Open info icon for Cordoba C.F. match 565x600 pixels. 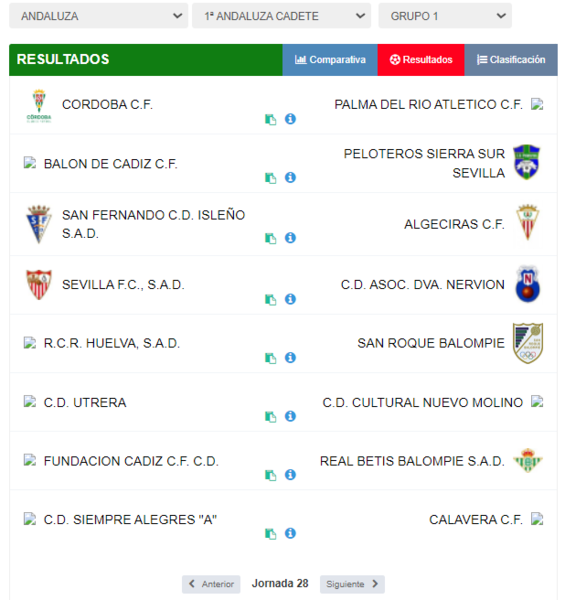(x=290, y=119)
